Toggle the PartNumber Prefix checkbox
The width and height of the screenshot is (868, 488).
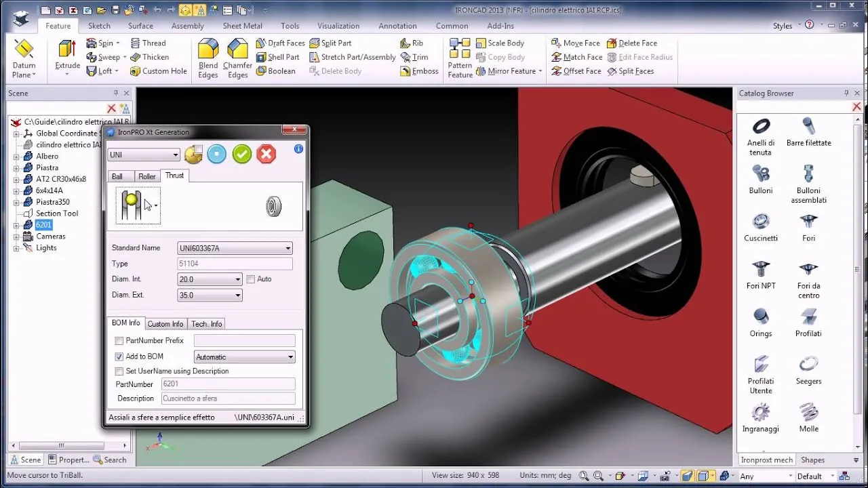(119, 341)
